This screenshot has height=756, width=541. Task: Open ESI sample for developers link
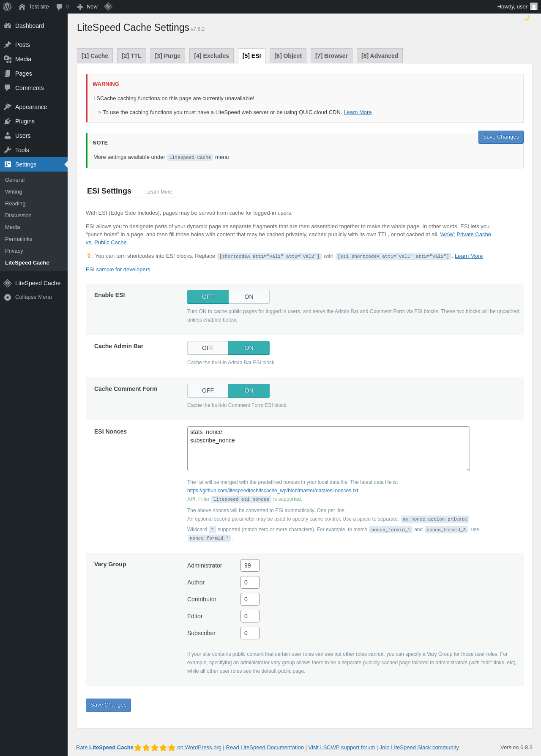click(118, 270)
